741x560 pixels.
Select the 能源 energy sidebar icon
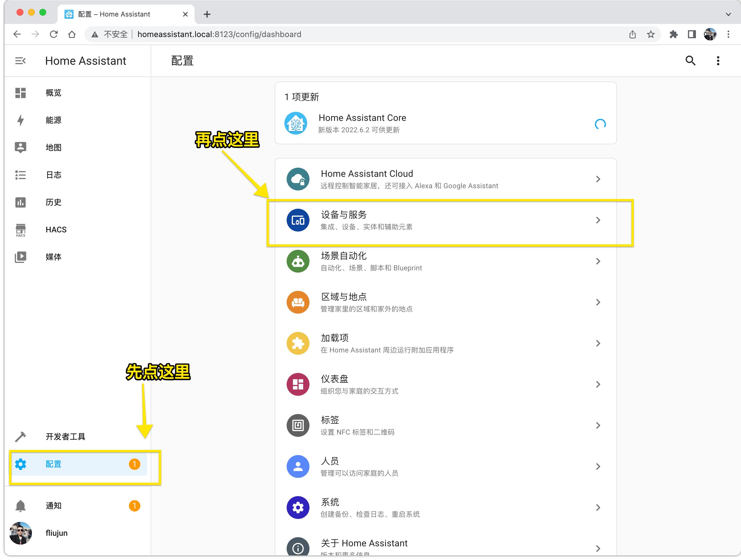pos(54,120)
